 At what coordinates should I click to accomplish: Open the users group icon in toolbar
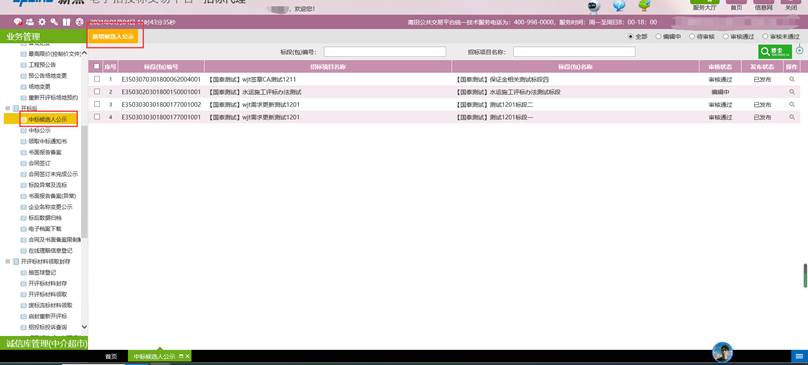click(x=30, y=22)
